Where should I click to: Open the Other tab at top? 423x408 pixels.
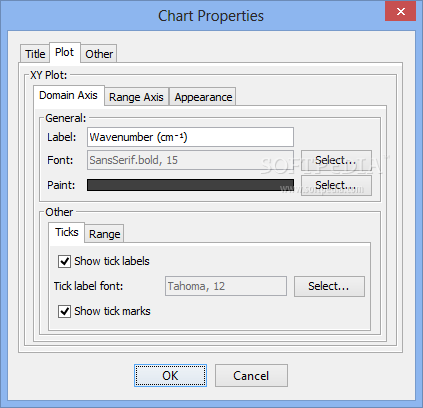tap(99, 54)
